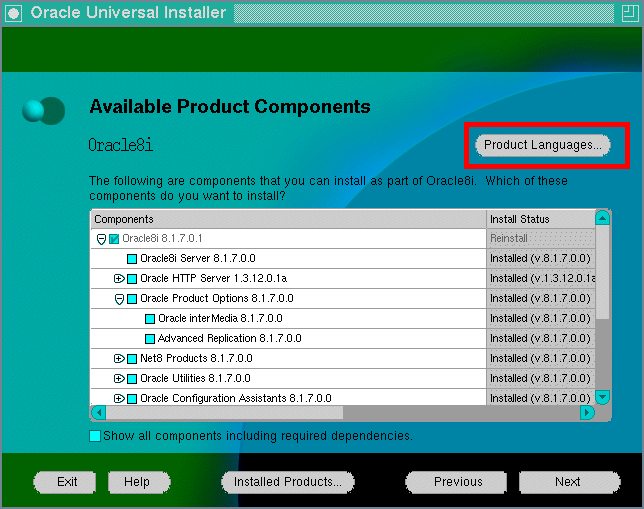Click install status of Oracle HTTP Server row

[541, 279]
